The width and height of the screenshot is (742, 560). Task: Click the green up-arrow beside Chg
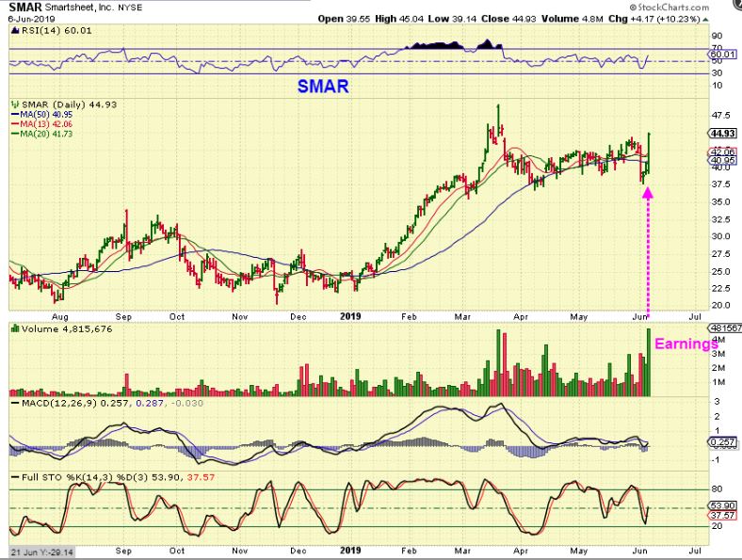pyautogui.click(x=705, y=20)
